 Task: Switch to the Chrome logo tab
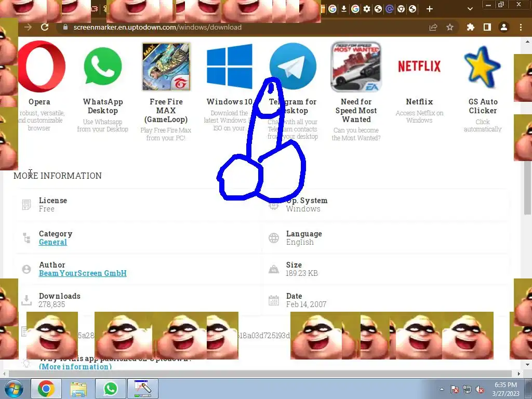401,9
